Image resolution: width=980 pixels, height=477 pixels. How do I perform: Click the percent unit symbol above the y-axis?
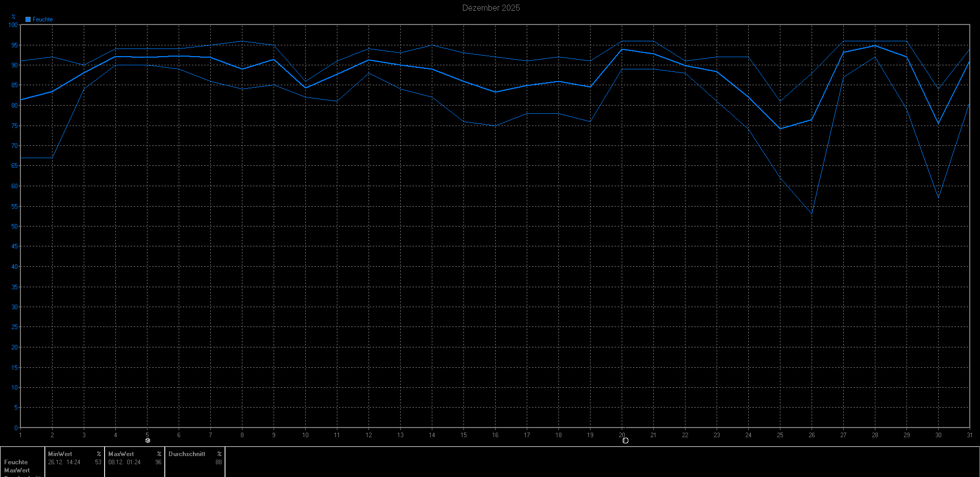[13, 17]
